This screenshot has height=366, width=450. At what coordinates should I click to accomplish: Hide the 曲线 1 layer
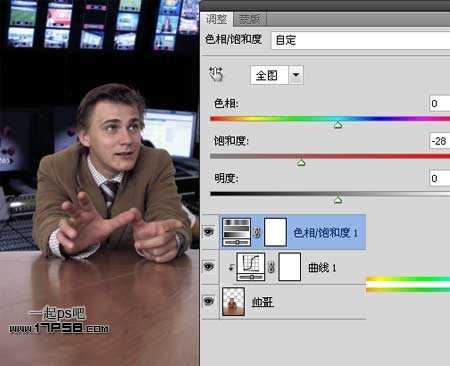point(209,266)
